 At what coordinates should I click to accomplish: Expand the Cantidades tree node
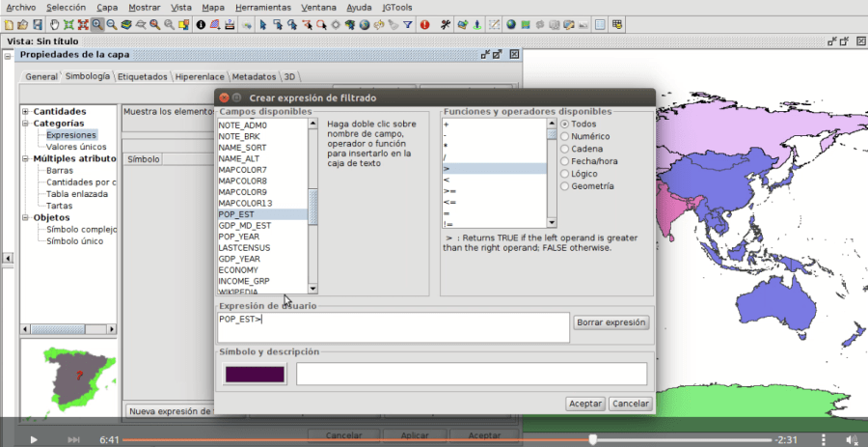(25, 112)
